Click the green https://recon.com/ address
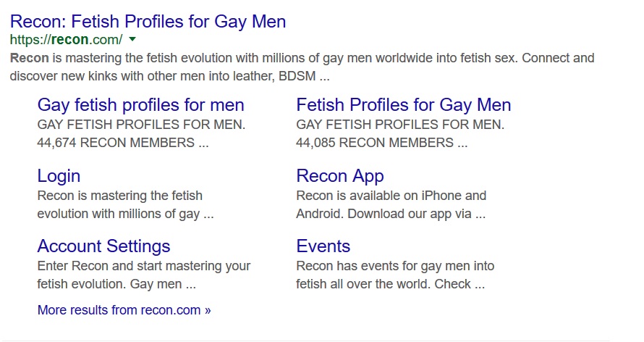 tap(66, 39)
